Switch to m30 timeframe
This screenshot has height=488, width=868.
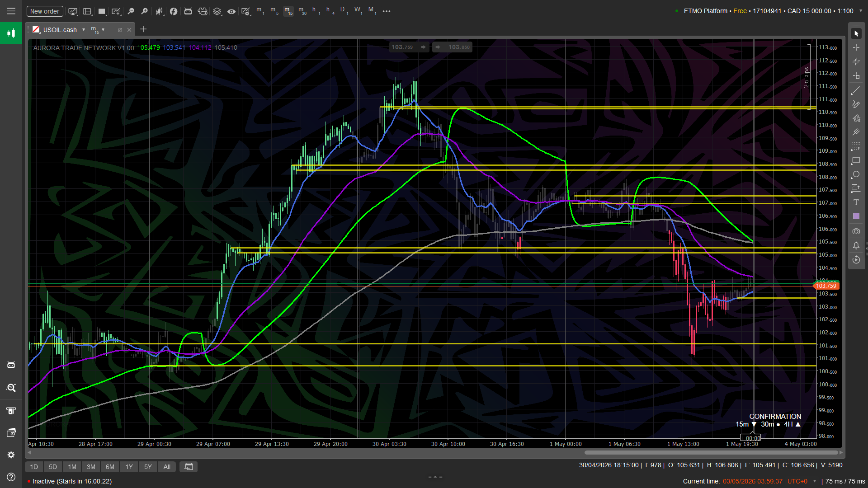click(302, 11)
